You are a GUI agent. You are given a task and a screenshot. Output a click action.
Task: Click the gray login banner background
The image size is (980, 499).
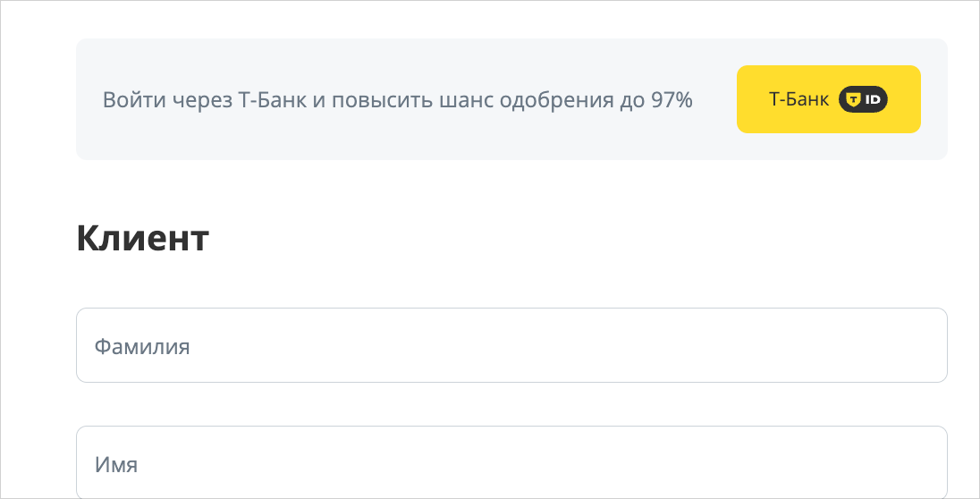[x=402, y=141]
